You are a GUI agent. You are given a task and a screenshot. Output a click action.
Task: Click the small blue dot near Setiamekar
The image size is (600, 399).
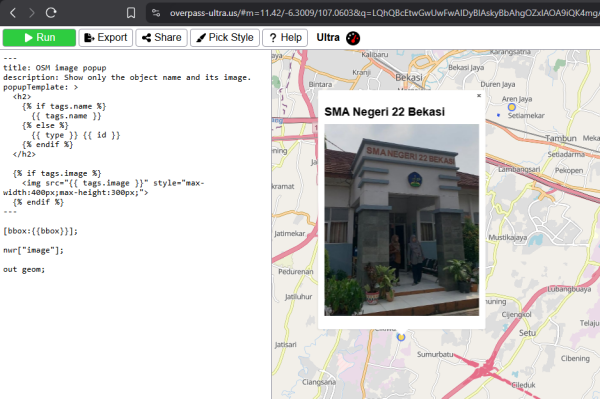coord(498,115)
